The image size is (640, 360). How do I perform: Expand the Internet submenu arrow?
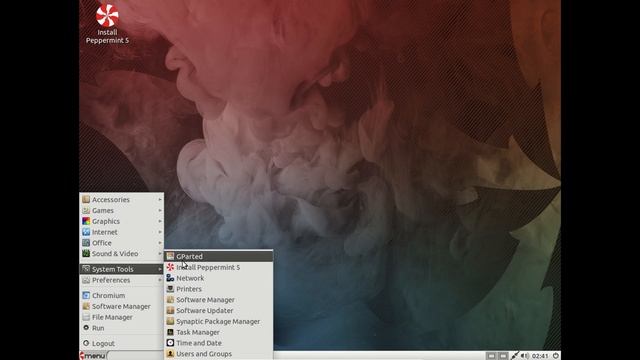click(160, 232)
